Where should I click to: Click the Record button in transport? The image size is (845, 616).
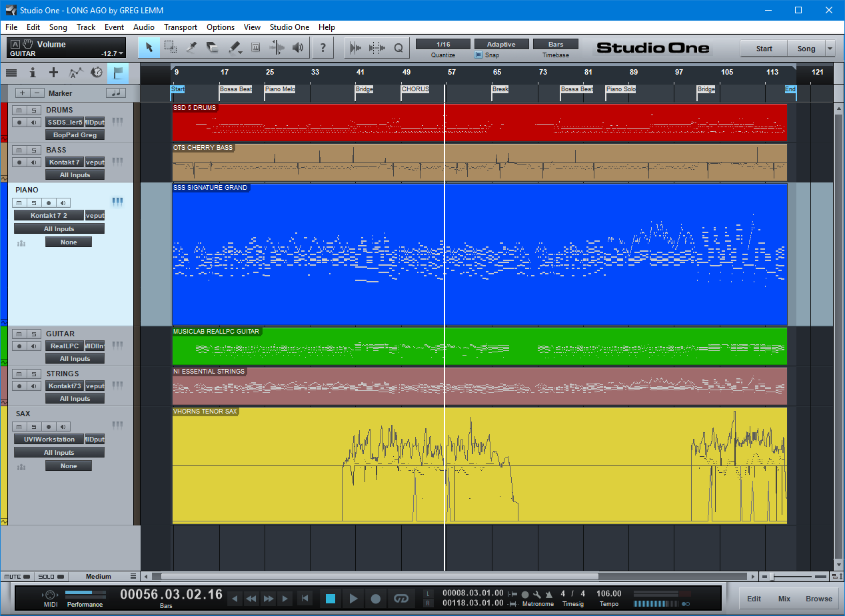tap(376, 599)
